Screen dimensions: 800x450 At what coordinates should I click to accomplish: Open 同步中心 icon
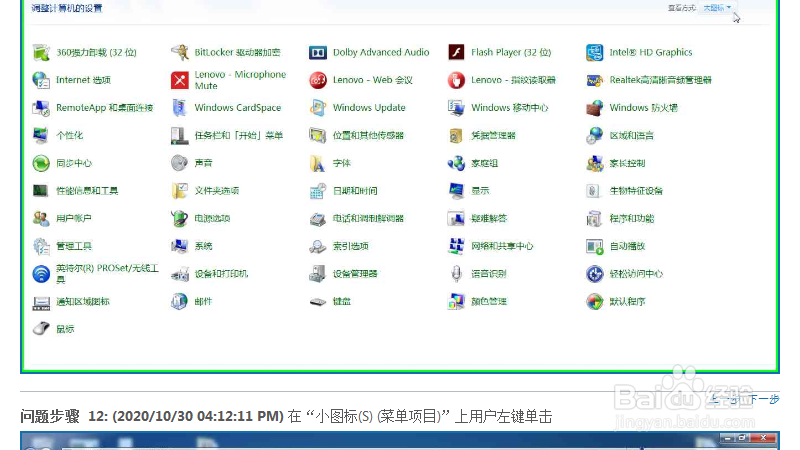click(41, 163)
